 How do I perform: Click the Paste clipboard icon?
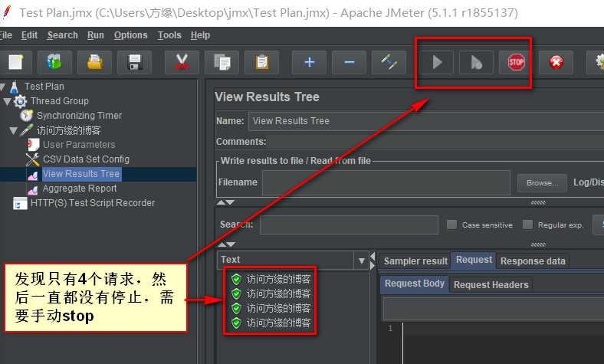(262, 62)
